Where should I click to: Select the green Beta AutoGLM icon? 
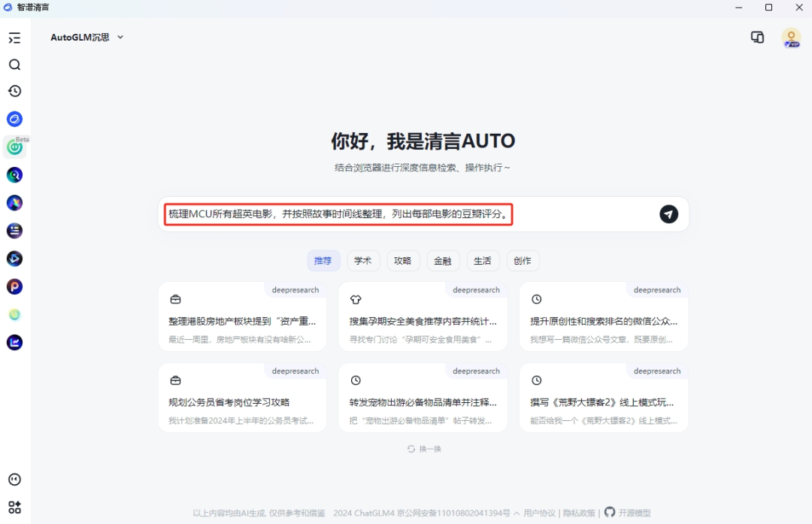[14, 147]
